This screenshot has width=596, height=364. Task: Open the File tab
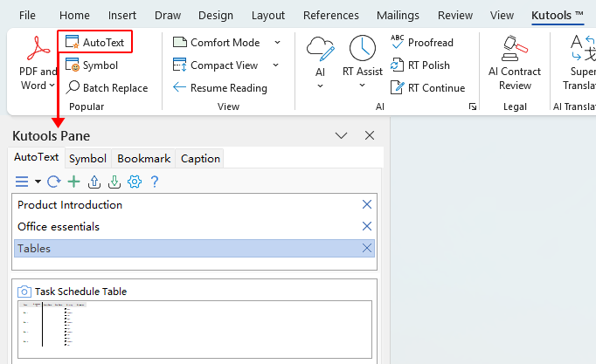click(27, 16)
